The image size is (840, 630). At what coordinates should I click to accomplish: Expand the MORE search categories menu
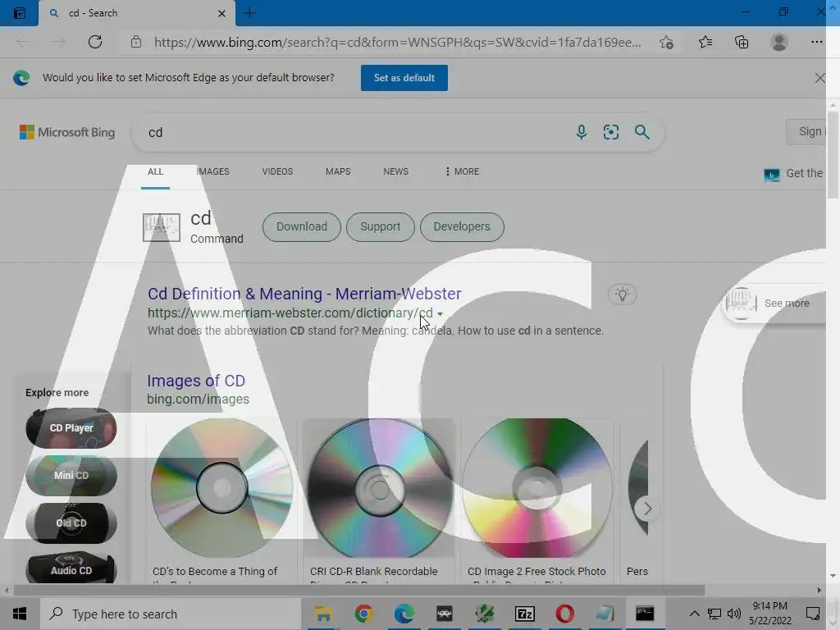coord(462,172)
